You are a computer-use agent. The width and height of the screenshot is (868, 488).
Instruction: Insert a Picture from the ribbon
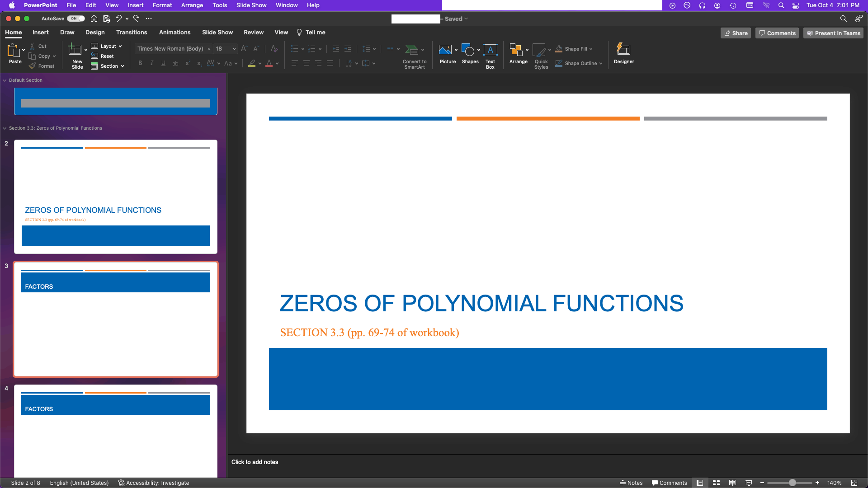click(x=445, y=50)
